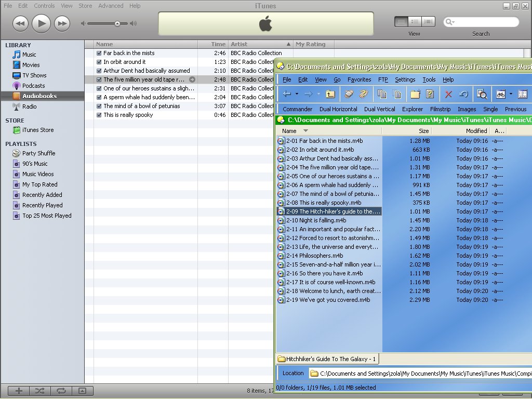The image size is (532, 399).
Task: Go back in the file manager toolbar
Action: pyautogui.click(x=287, y=94)
